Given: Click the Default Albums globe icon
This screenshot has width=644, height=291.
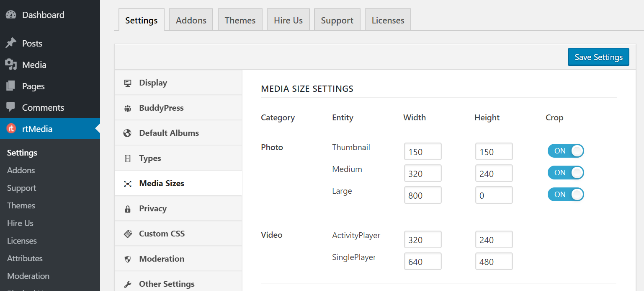Looking at the screenshot, I should pyautogui.click(x=128, y=133).
